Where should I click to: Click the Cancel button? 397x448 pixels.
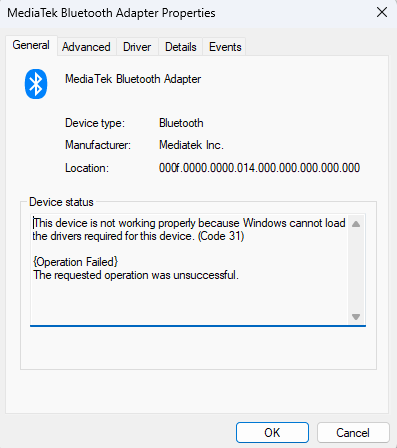point(353,433)
